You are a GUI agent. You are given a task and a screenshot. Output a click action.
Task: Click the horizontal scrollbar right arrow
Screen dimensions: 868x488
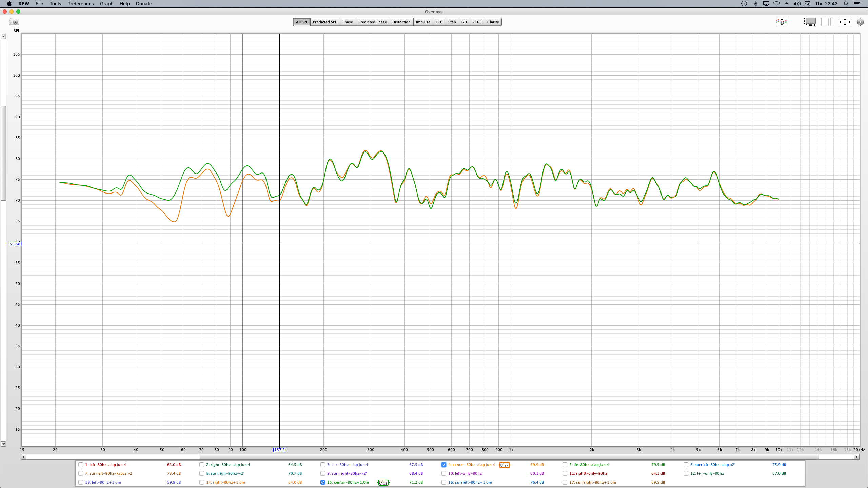(857, 457)
